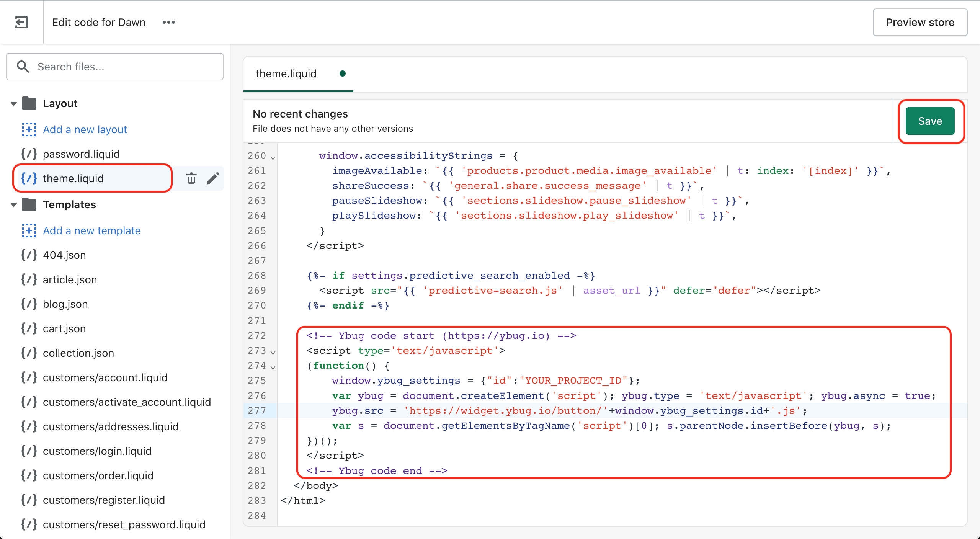
Task: Click the Templates folder icon
Action: pyautogui.click(x=29, y=204)
